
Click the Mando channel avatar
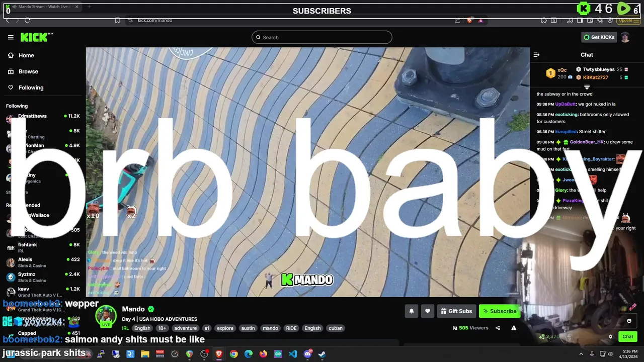pyautogui.click(x=106, y=316)
